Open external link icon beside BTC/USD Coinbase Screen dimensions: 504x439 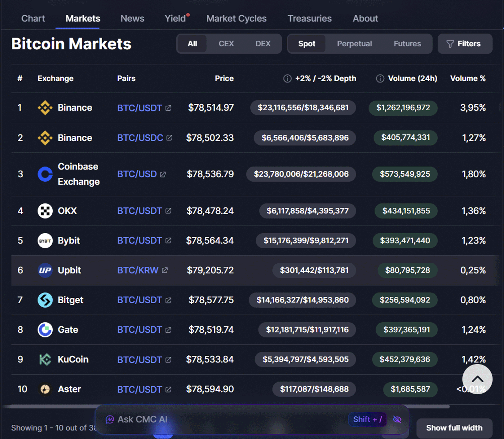[163, 174]
